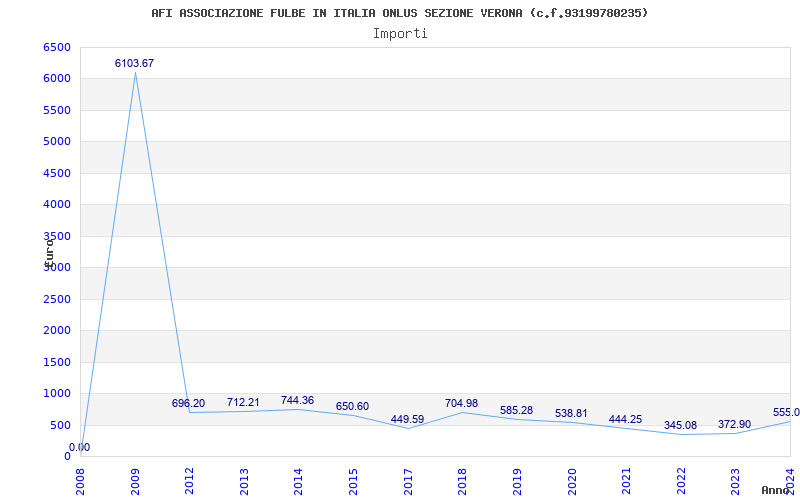The image size is (800, 500).
Task: Click the 2023 x-axis year label
Action: (735, 482)
